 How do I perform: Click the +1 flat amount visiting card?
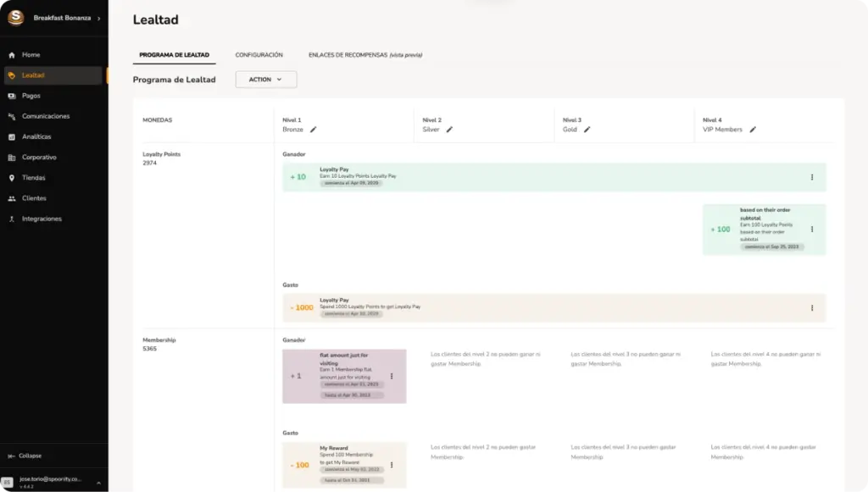[344, 377]
